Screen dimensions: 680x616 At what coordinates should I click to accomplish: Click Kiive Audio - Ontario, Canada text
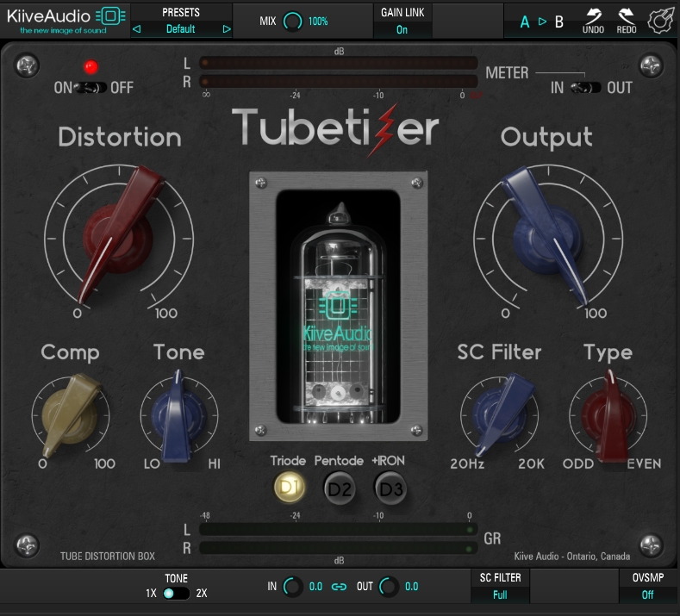click(x=572, y=557)
